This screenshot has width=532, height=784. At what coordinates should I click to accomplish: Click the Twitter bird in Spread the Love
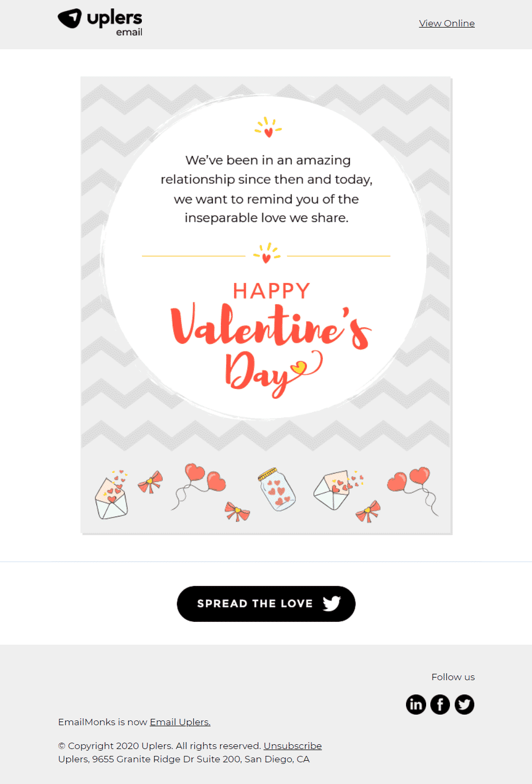pos(332,603)
